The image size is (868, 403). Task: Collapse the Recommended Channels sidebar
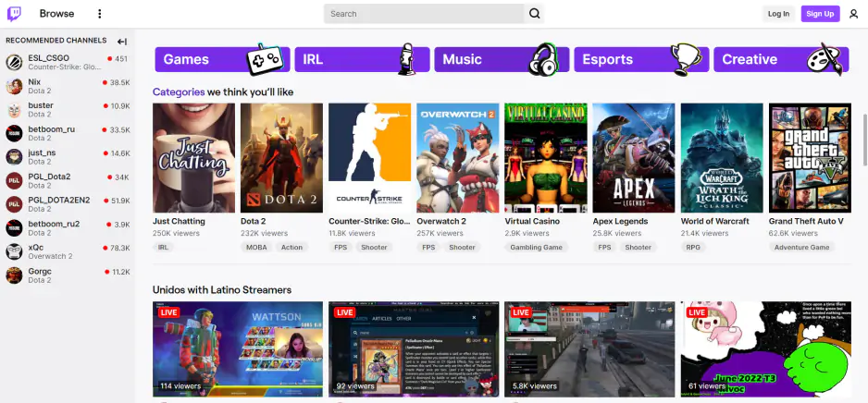[122, 42]
